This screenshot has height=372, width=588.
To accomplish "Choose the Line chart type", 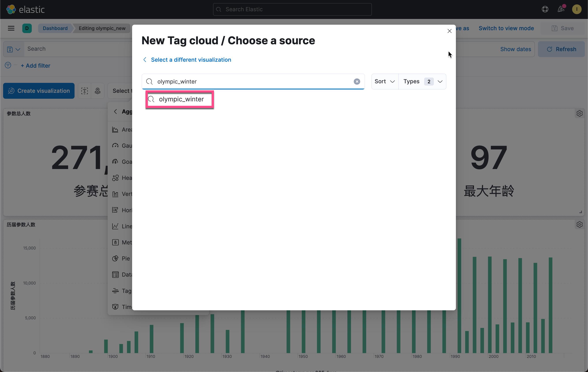I will point(122,226).
